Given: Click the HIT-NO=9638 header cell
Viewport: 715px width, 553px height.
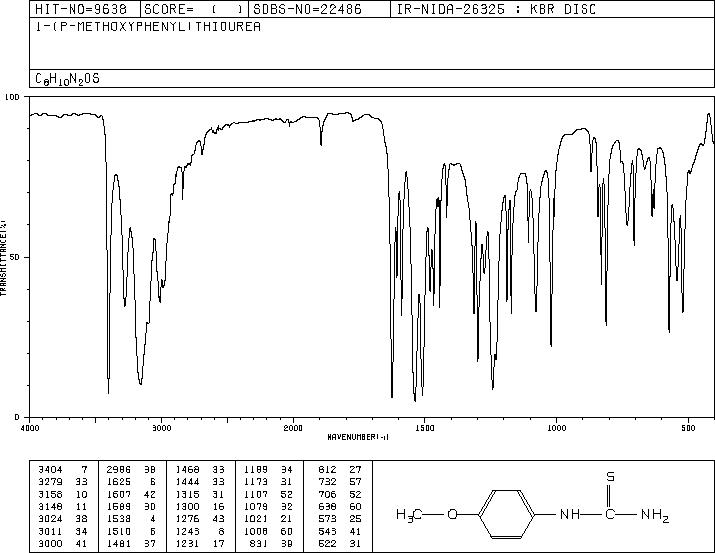Looking at the screenshot, I should (x=85, y=9).
